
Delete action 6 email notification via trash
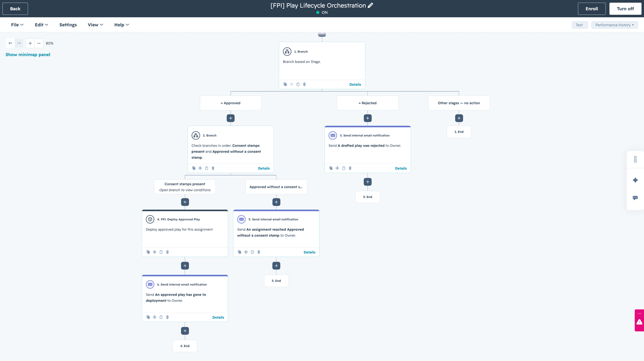click(167, 317)
